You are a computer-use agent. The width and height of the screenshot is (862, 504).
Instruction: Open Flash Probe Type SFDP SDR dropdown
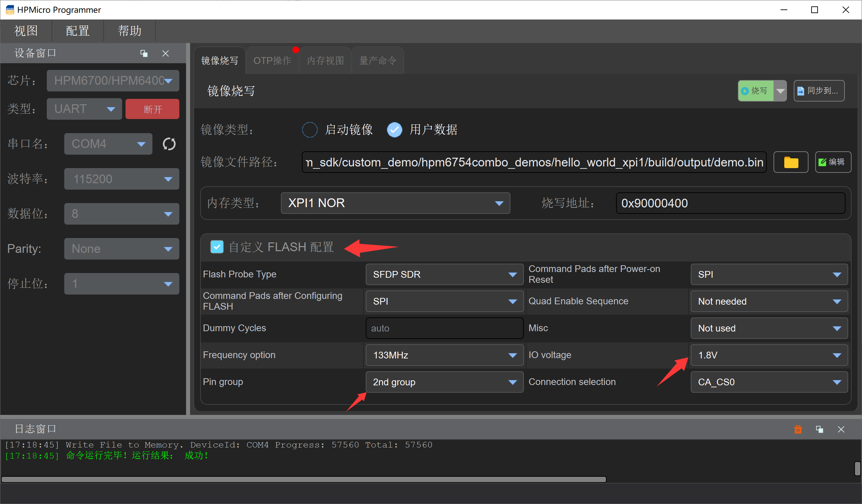(444, 274)
